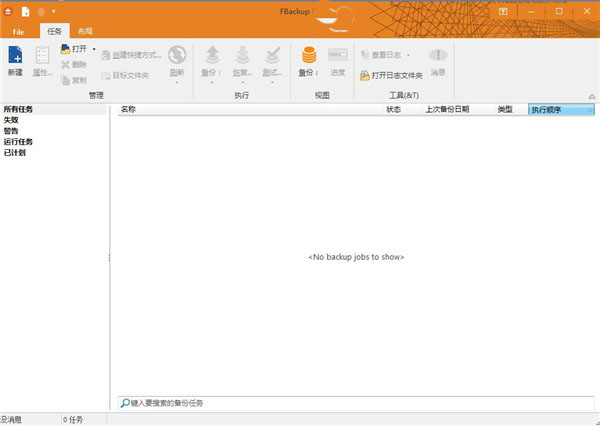Click the ribbon display options icon
The image size is (600, 426).
(x=503, y=11)
